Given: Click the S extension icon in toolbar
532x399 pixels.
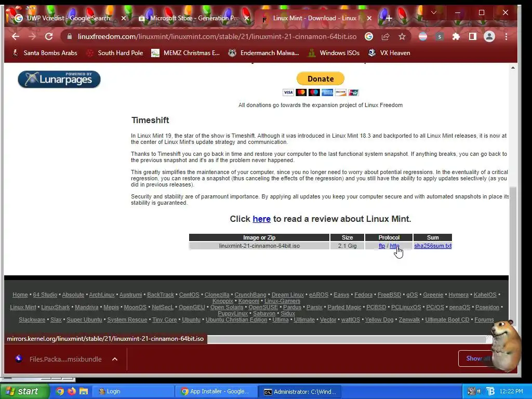Looking at the screenshot, I should (x=440, y=37).
